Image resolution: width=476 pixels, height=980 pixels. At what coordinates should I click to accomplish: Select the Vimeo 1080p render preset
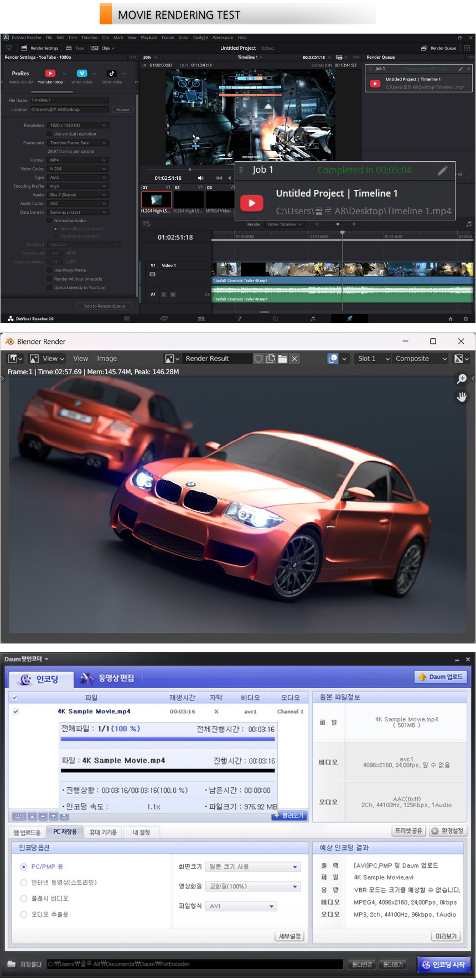(x=81, y=74)
